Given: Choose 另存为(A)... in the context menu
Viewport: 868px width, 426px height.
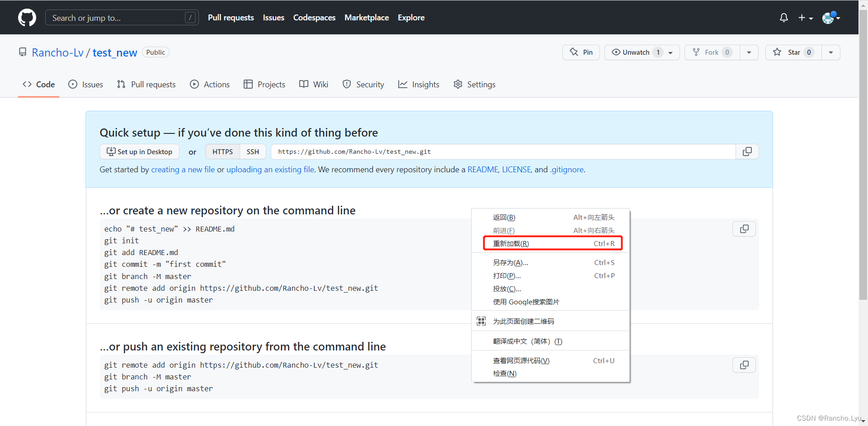Looking at the screenshot, I should (551, 263).
